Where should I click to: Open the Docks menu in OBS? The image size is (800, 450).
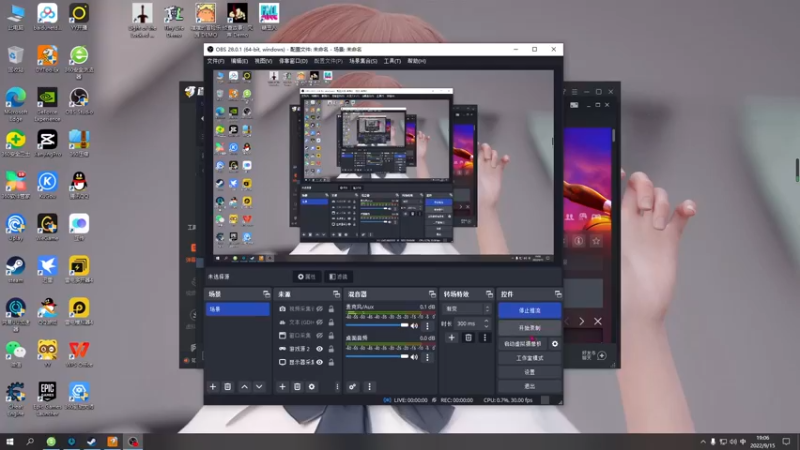pos(293,61)
